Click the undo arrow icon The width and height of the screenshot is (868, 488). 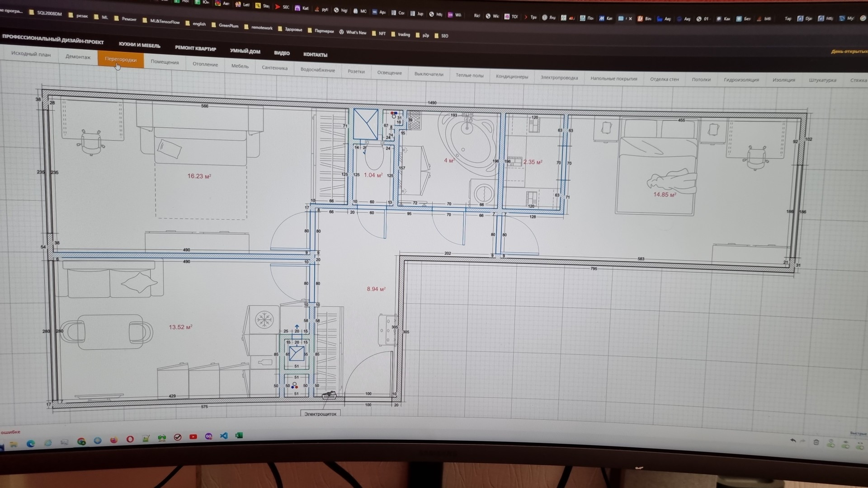pyautogui.click(x=793, y=441)
